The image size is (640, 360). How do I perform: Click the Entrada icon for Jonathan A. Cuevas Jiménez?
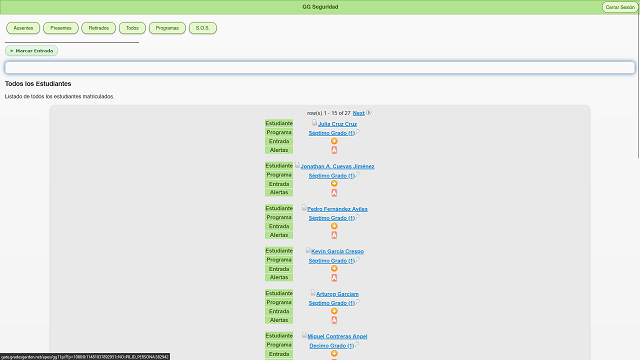coord(334,184)
